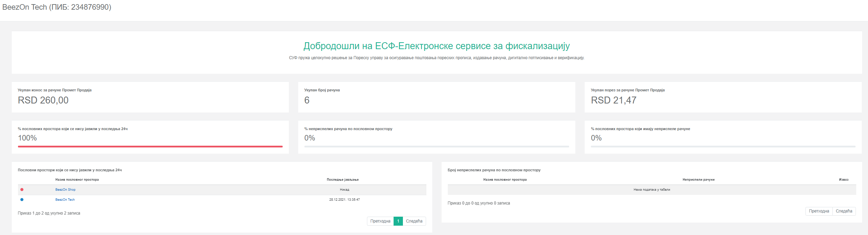Click the progress bar under '% неприспелих рачуна по пословном простору'
This screenshot has width=868, height=235.
(x=436, y=147)
